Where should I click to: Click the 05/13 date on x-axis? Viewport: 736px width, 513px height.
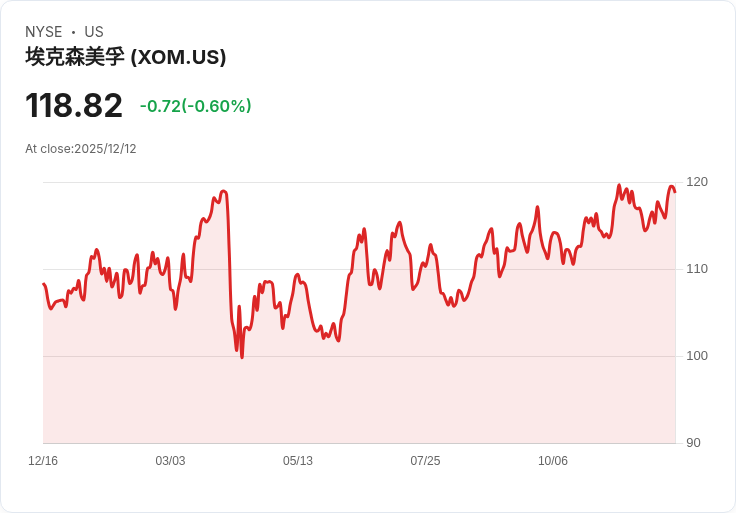click(x=298, y=461)
